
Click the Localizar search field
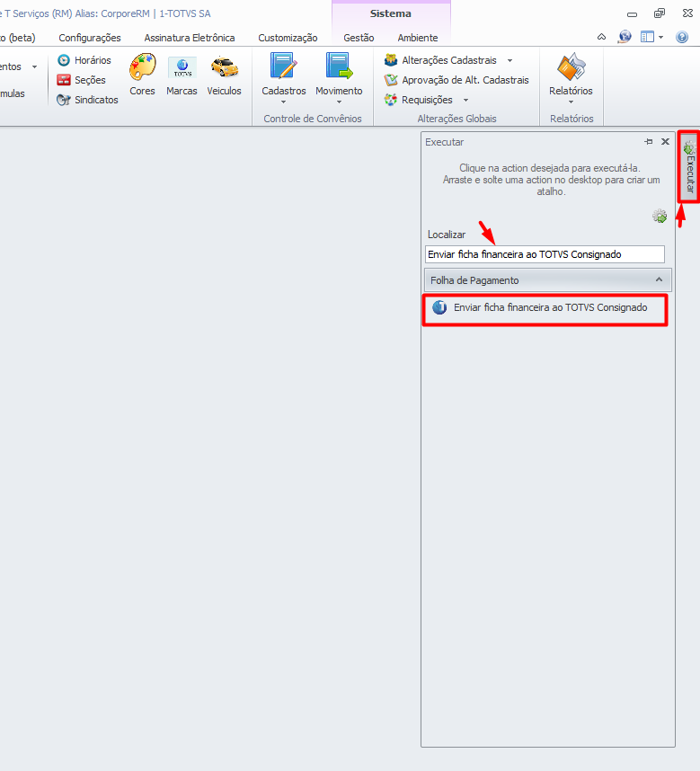545,254
